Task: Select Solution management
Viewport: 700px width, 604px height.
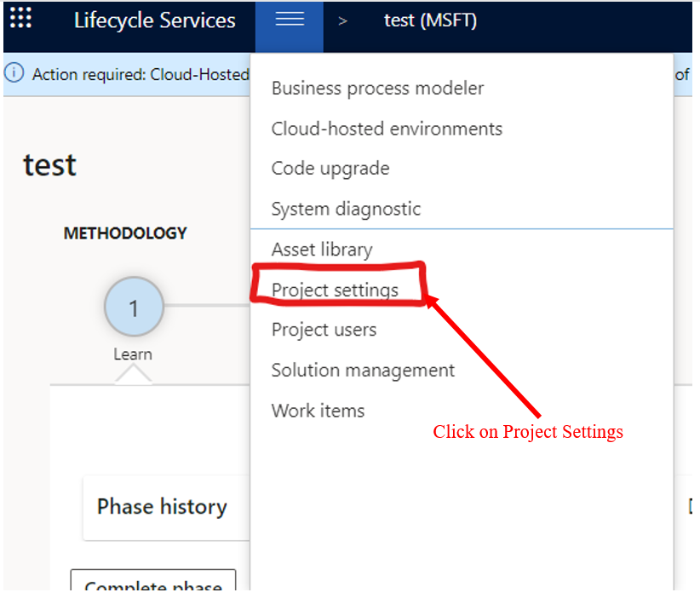Action: point(363,371)
